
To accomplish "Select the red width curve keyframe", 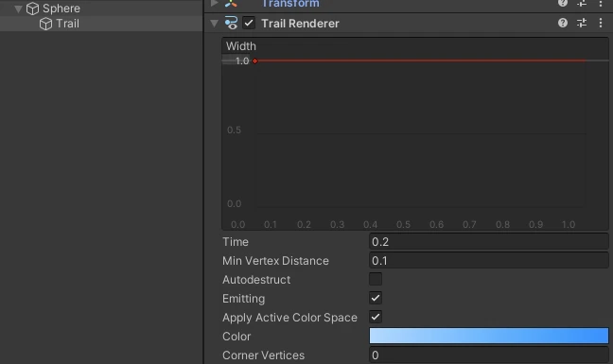I will (x=254, y=61).
